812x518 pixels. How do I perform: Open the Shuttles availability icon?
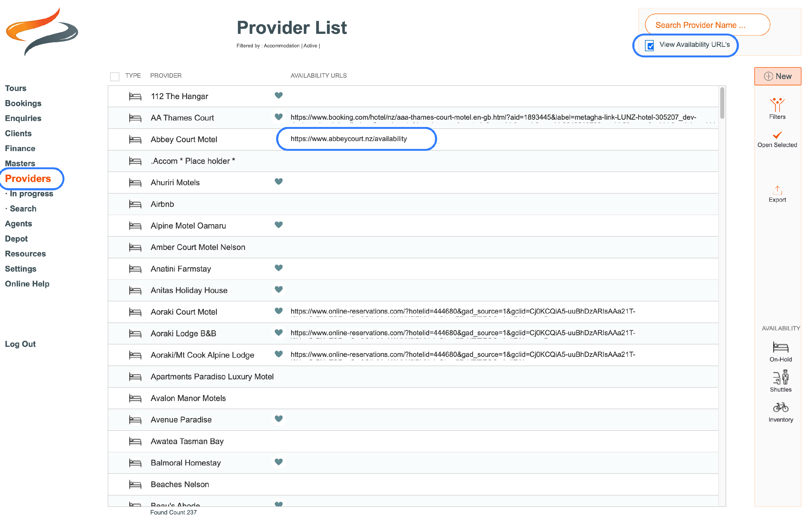pos(780,377)
